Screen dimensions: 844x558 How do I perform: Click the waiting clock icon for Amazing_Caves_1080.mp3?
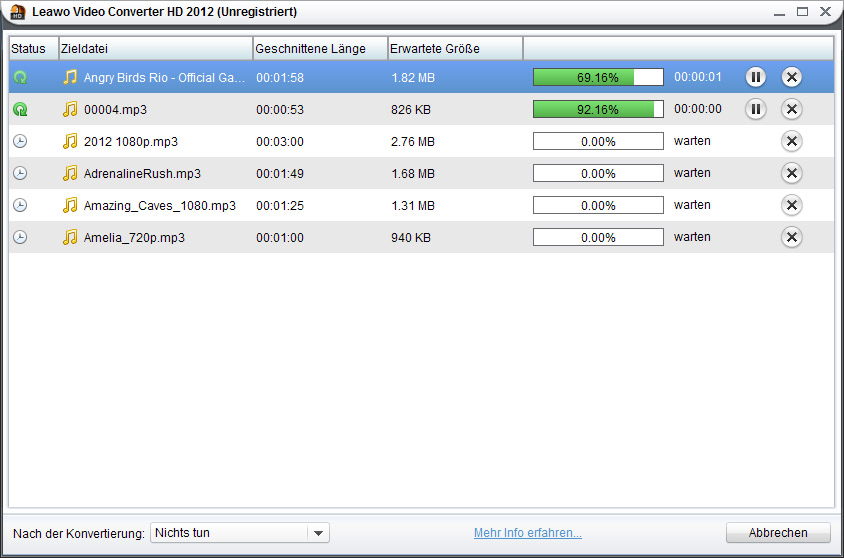pos(20,205)
